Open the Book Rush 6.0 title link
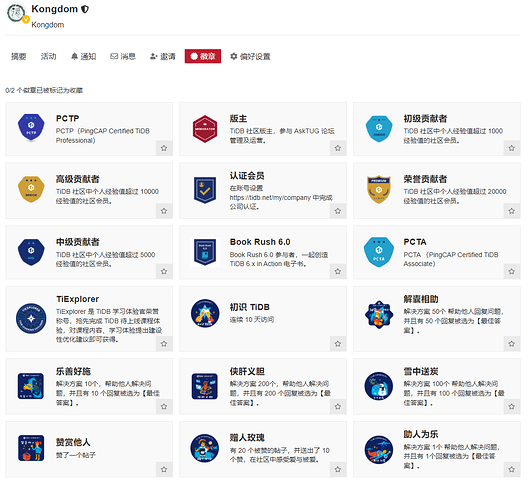531x500 pixels. 260,242
